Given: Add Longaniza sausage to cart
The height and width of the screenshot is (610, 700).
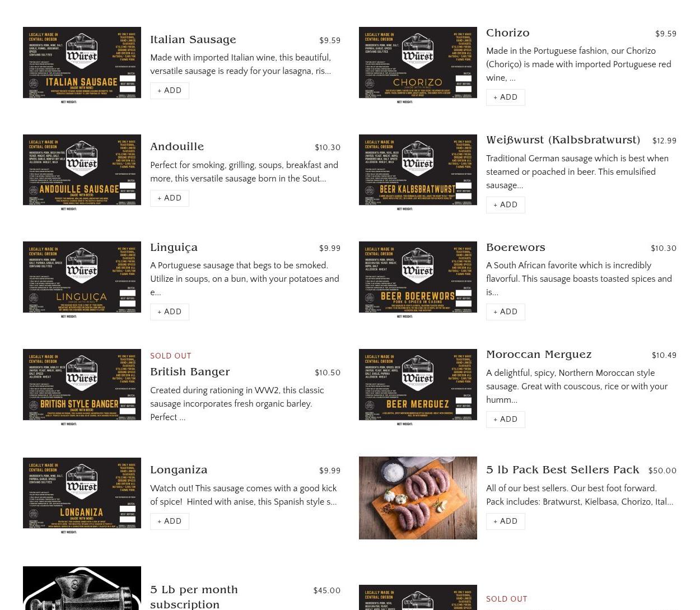Looking at the screenshot, I should click(x=170, y=521).
